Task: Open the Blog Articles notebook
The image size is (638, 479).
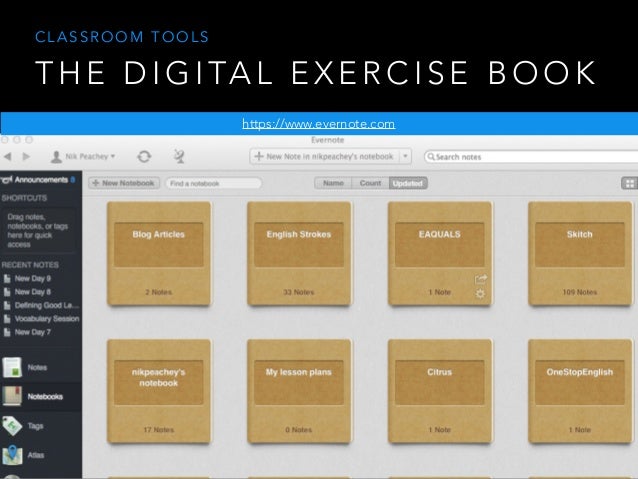Action: tap(159, 254)
